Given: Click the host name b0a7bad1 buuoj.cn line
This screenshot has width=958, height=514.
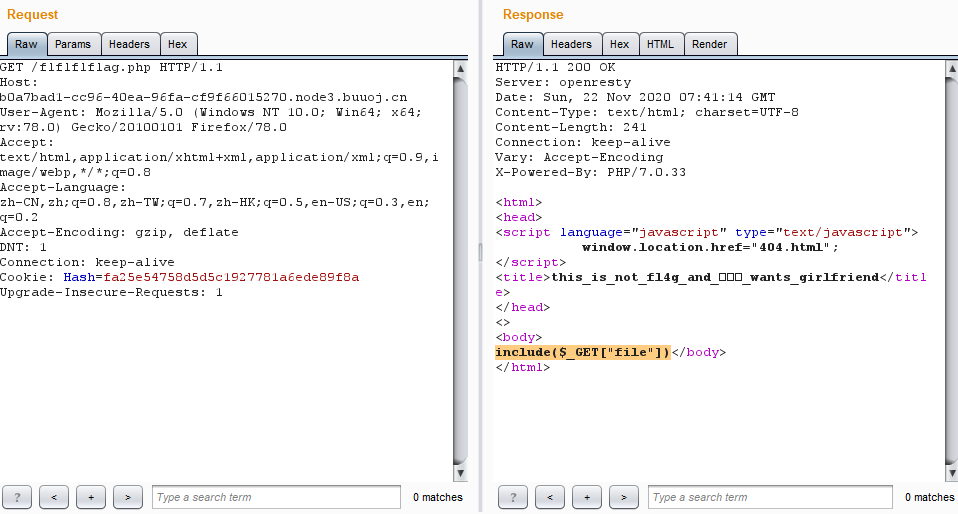Looking at the screenshot, I should [203, 97].
